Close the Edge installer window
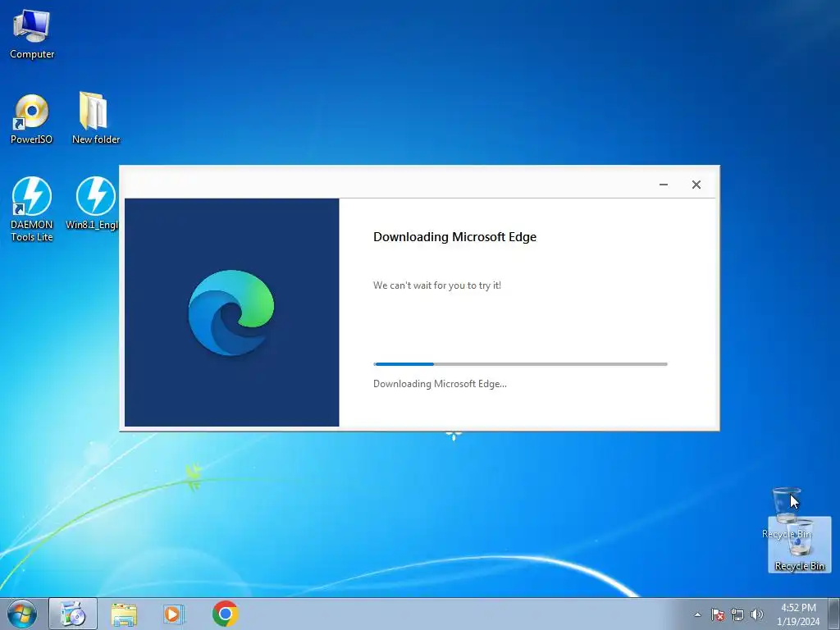Image resolution: width=840 pixels, height=630 pixels. click(x=696, y=185)
